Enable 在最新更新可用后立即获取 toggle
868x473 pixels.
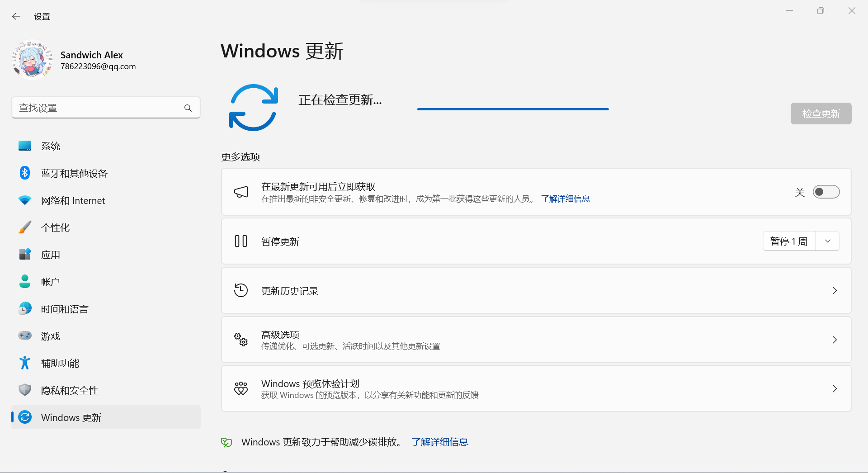826,192
